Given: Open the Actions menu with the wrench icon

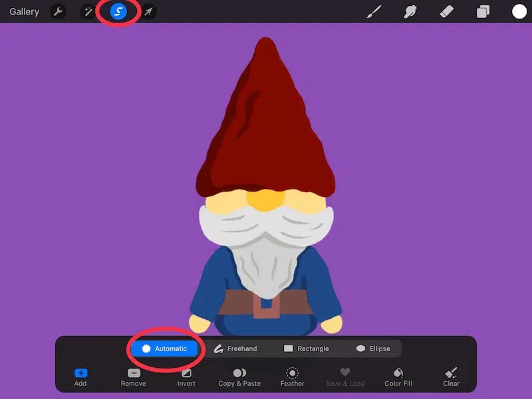Looking at the screenshot, I should (x=57, y=11).
